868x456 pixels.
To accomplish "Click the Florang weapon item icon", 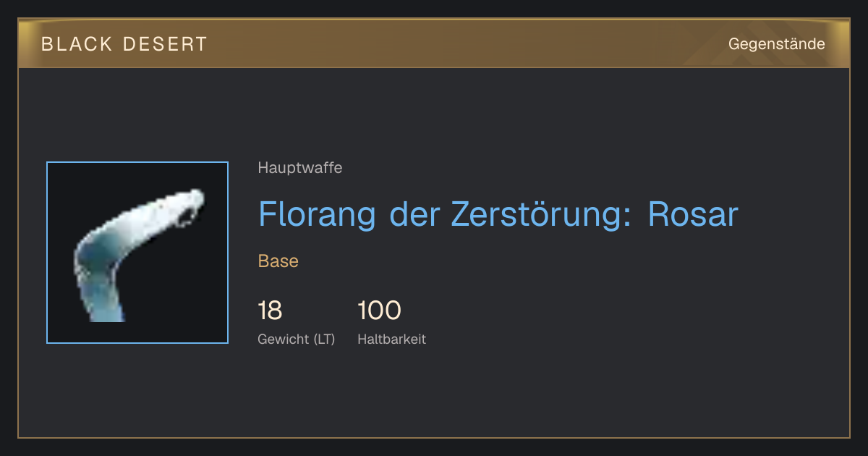I will point(137,253).
